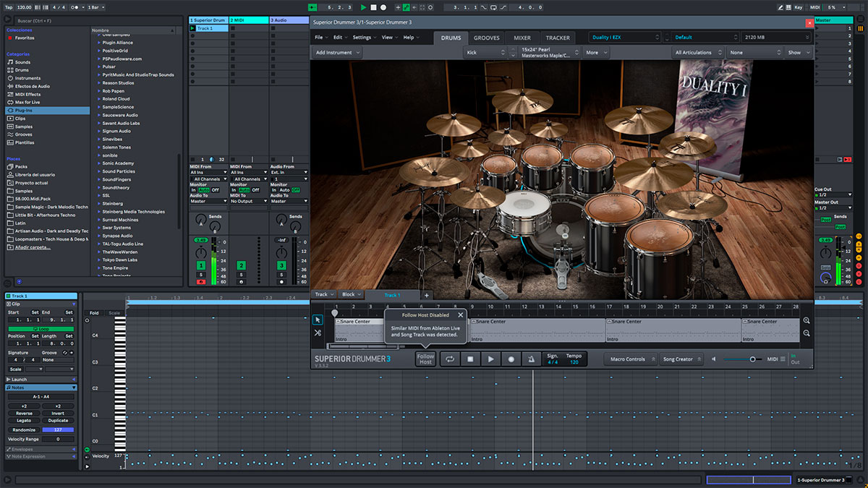Open the Superior Drummer File menu
The width and height of the screenshot is (868, 488).
coord(320,38)
